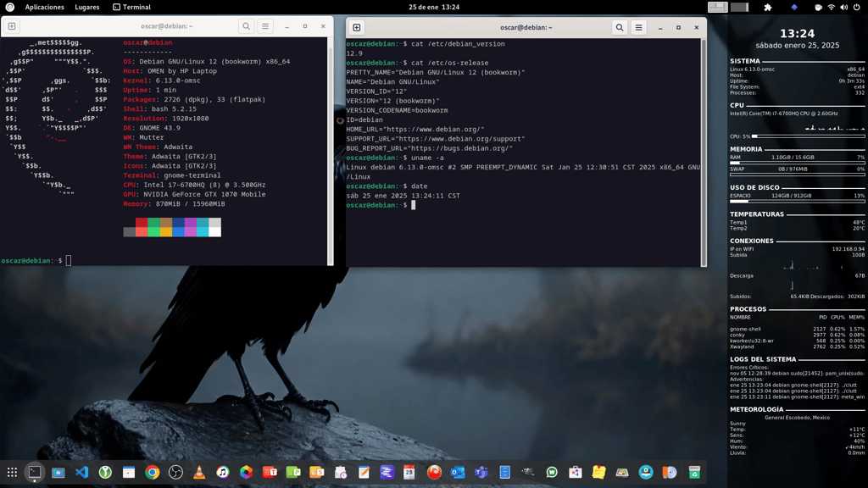Image resolution: width=868 pixels, height=488 pixels.
Task: Switch to the first workspace thumbnail
Action: [x=717, y=7]
